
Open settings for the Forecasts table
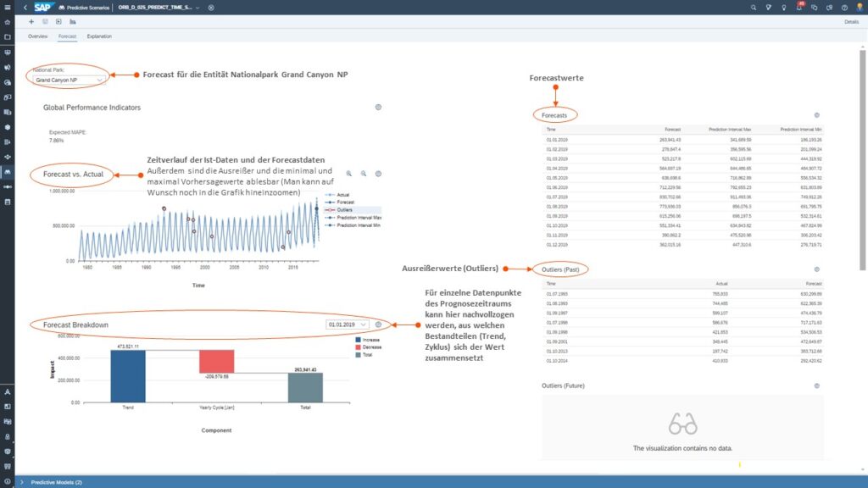pos(816,114)
